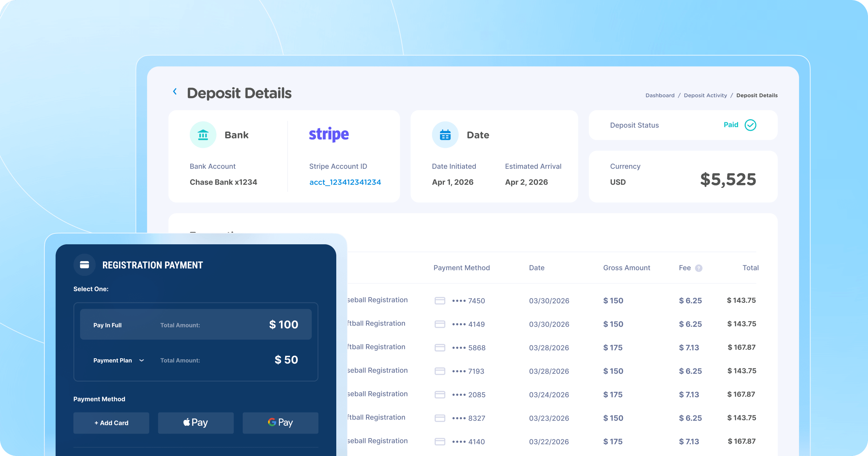Click the Apr 1, 2026 initiated date
The image size is (868, 456).
tap(453, 182)
